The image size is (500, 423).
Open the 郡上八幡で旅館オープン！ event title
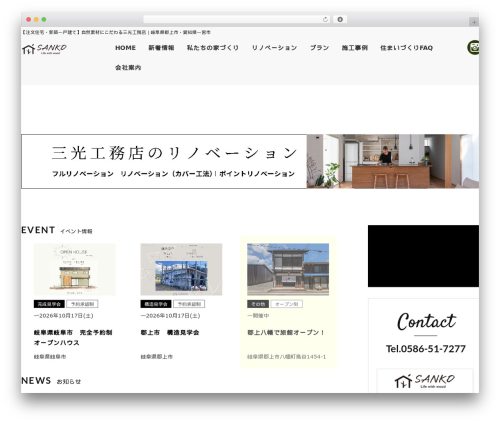[x=286, y=332]
